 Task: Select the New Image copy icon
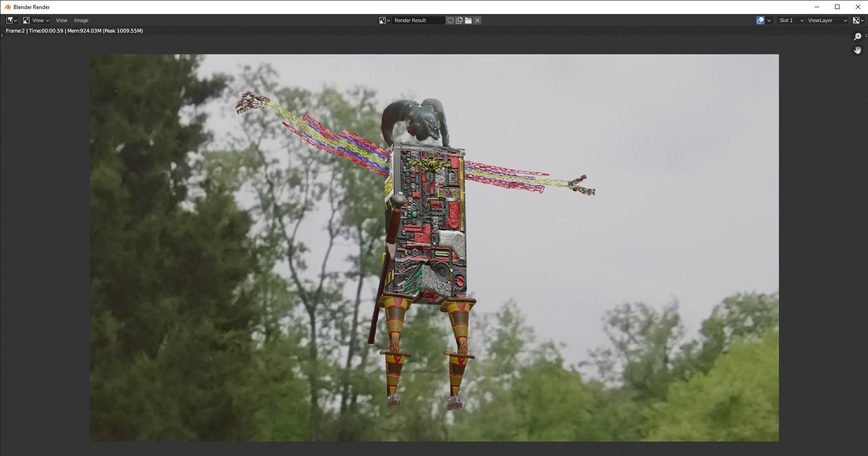[x=459, y=20]
